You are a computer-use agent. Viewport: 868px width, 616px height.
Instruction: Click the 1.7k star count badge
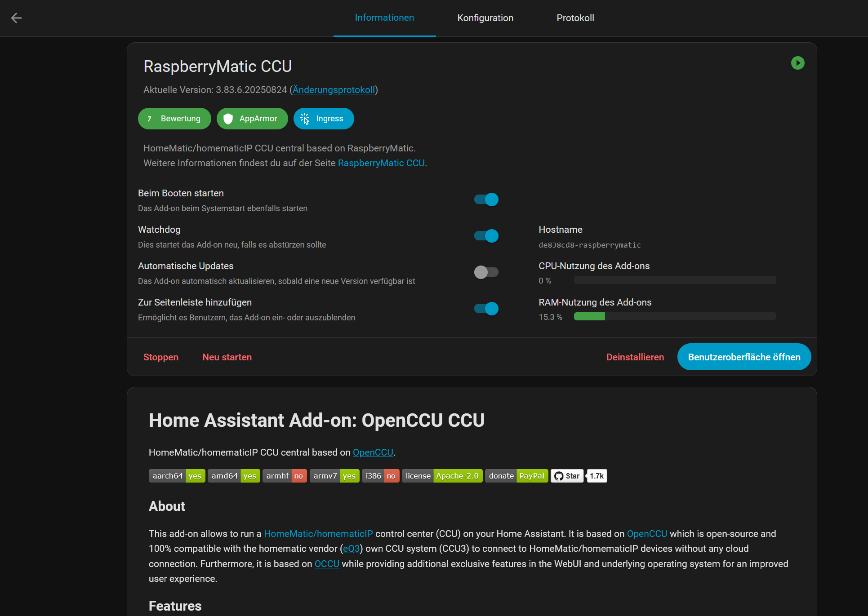click(596, 476)
